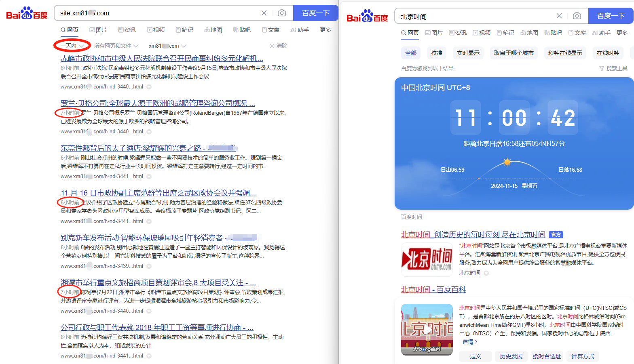Click the Baidu logo in right window
Viewport: 634px width, 364px height.
(x=368, y=16)
